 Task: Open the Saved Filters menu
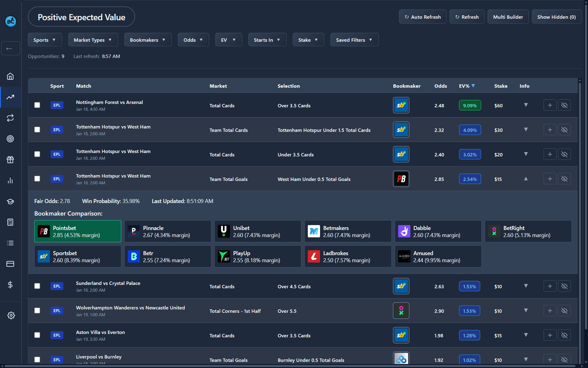pyautogui.click(x=354, y=40)
